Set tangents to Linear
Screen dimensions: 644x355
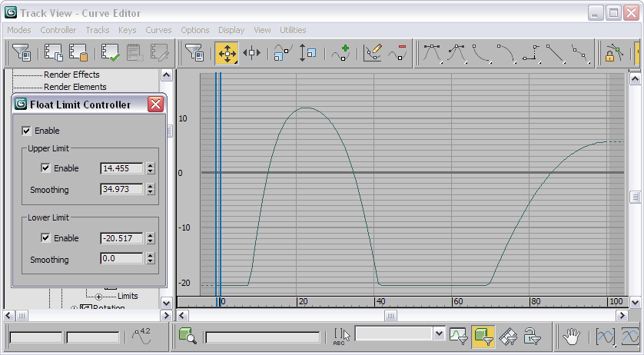(556, 54)
